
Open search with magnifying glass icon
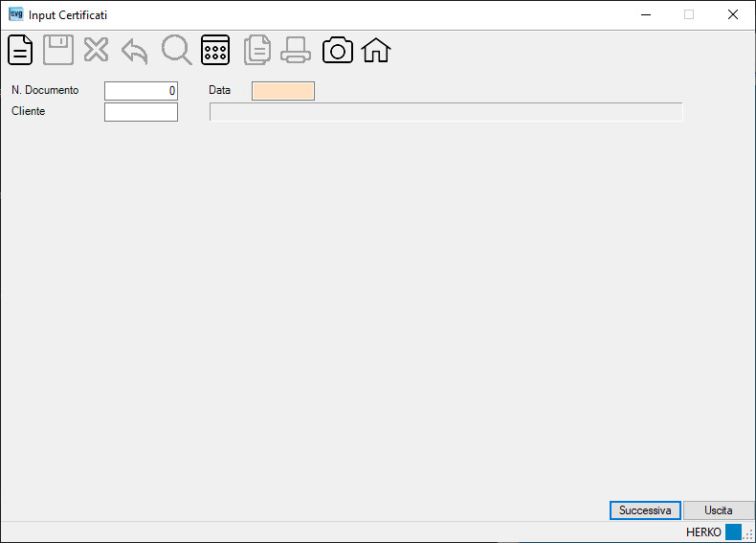[176, 50]
